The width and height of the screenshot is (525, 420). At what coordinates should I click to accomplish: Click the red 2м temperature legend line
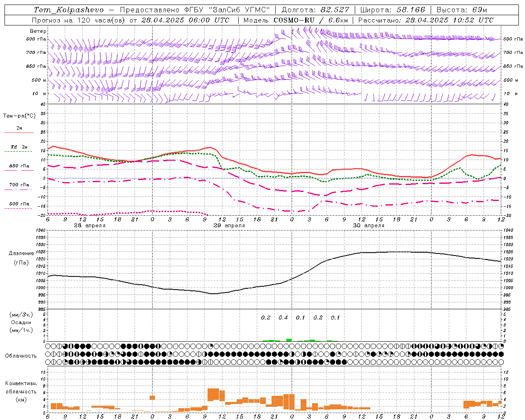(19, 132)
